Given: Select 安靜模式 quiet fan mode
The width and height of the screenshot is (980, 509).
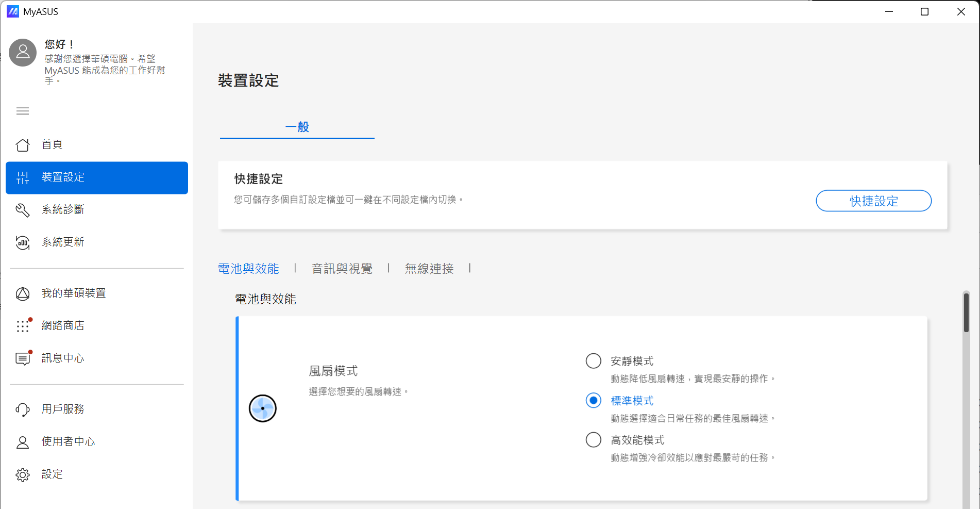Looking at the screenshot, I should [x=594, y=361].
